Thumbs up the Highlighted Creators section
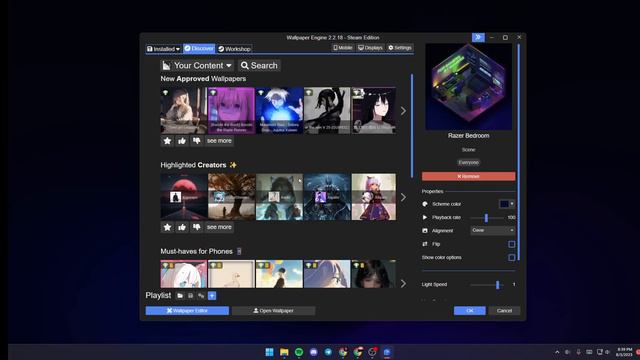 point(182,227)
